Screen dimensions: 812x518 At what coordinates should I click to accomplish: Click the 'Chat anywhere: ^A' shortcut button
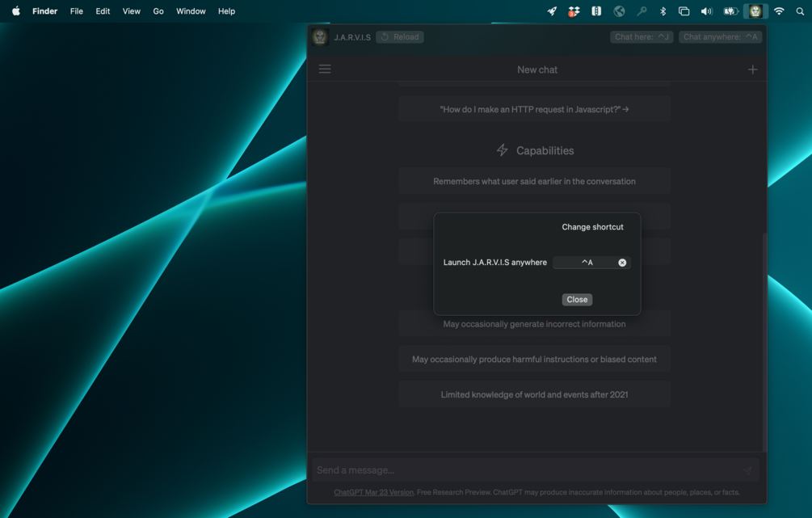click(720, 37)
